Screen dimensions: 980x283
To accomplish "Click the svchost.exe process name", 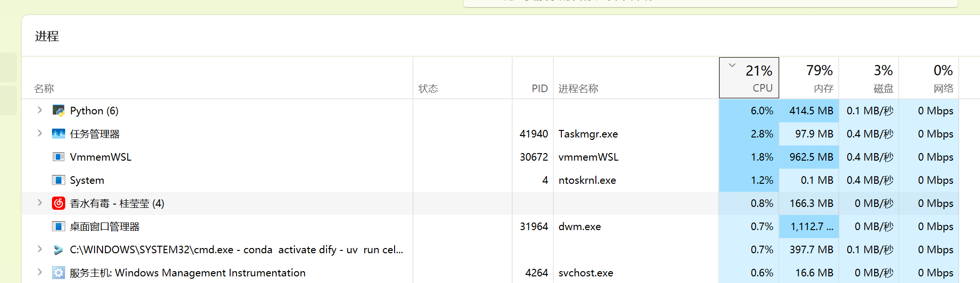I will pyautogui.click(x=586, y=273).
